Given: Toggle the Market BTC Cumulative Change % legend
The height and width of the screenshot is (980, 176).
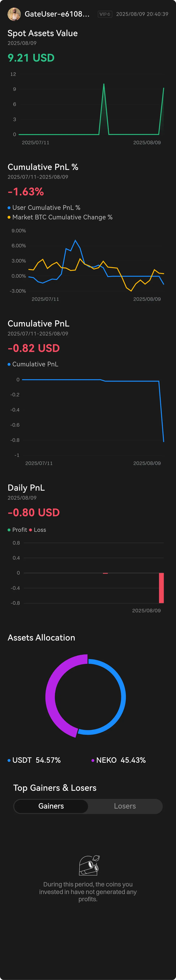Looking at the screenshot, I should (x=60, y=217).
